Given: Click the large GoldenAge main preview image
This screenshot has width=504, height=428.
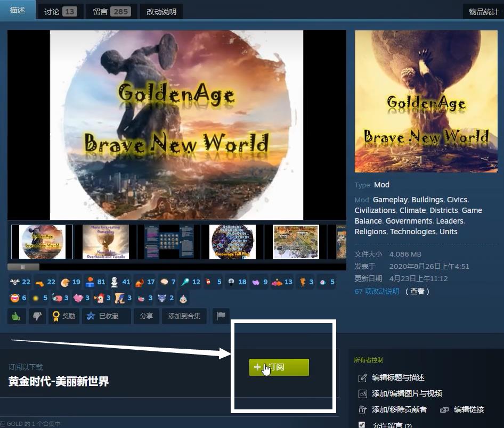Looking at the screenshot, I should (176, 125).
